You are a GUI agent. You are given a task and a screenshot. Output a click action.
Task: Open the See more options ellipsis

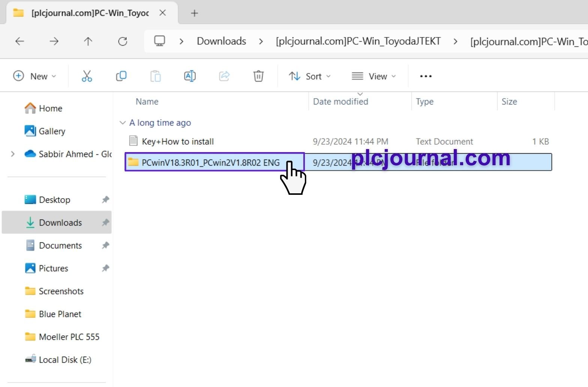426,76
